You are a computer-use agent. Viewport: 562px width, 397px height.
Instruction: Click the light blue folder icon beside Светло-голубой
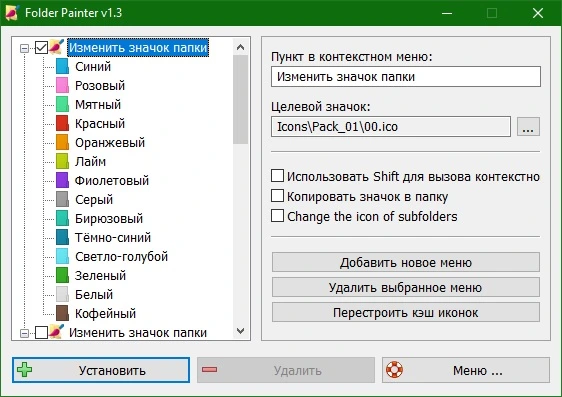62,257
